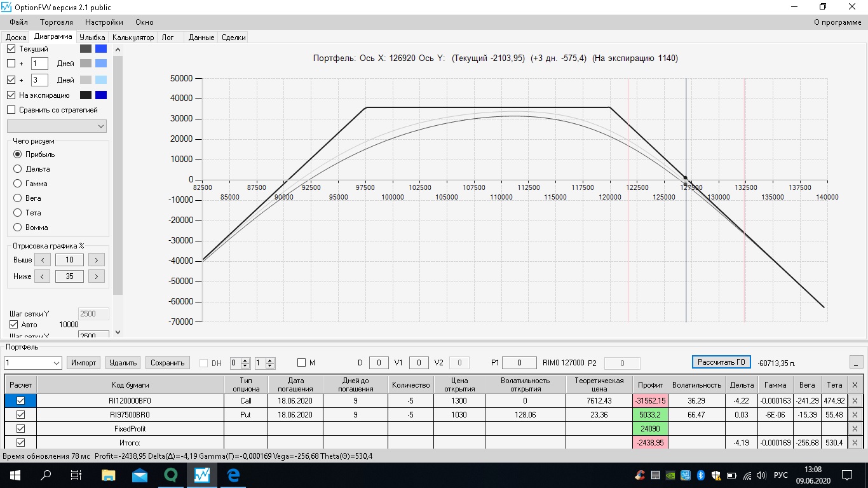Screen dimensions: 868x488
Task: Pick the Текущий blue color swatch
Action: 101,48
